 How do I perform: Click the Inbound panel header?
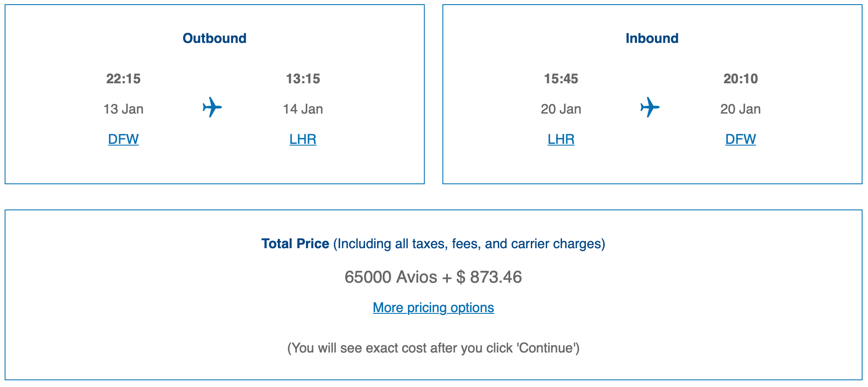pos(652,38)
